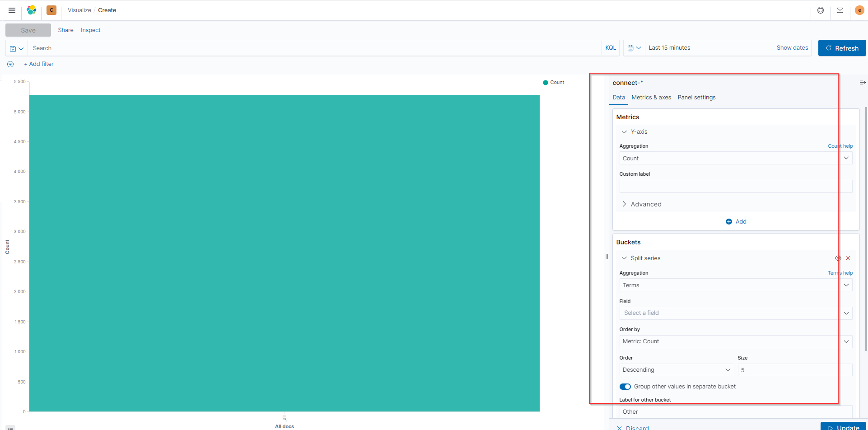Click the filter options icon
Viewport: 868px width, 430px height.
10,64
